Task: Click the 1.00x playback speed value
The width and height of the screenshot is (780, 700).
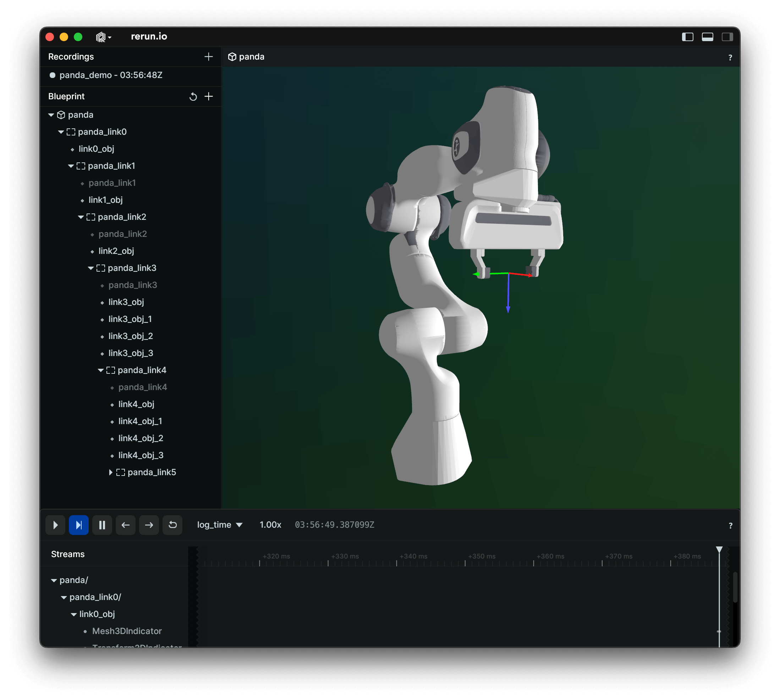Action: [270, 525]
